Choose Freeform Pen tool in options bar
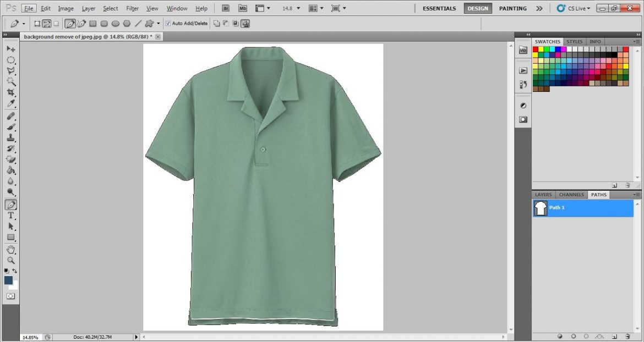The width and height of the screenshot is (644, 342). [x=81, y=24]
